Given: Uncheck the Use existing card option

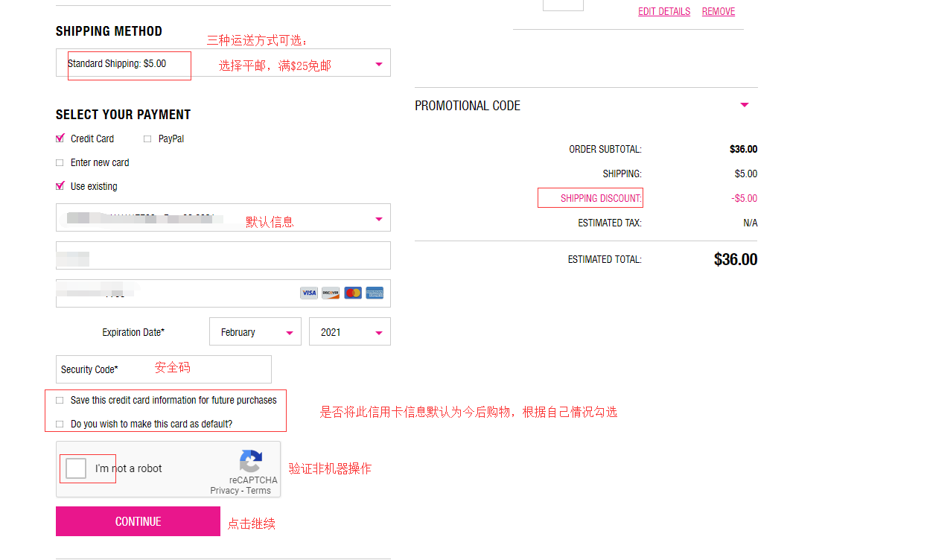Looking at the screenshot, I should tap(60, 187).
